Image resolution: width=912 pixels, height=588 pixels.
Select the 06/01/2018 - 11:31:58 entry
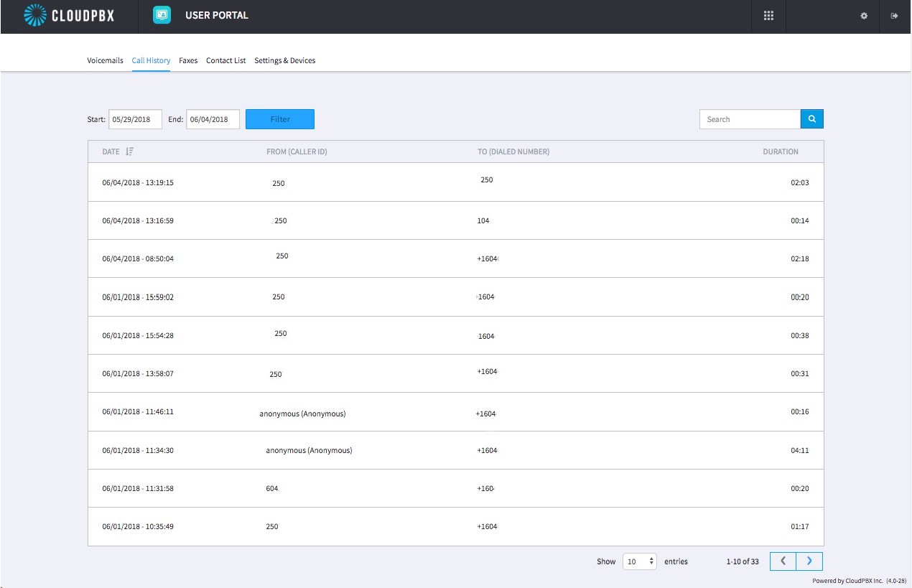coord(455,488)
